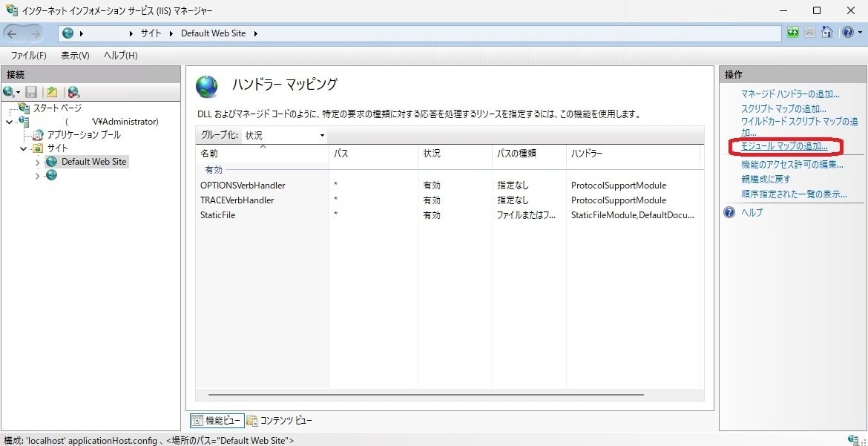Open IIS help via the question mark icon

(x=848, y=33)
